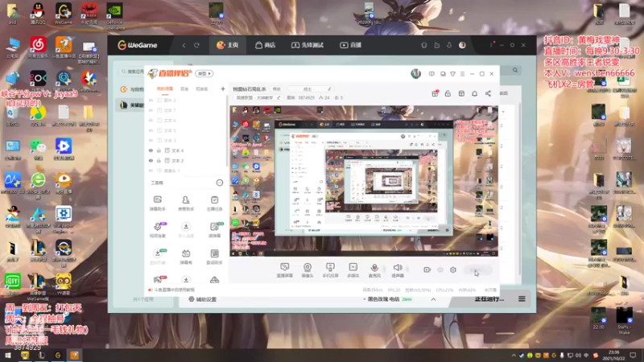Add a 多媒体 media source
644x362 pixels.
353,270
